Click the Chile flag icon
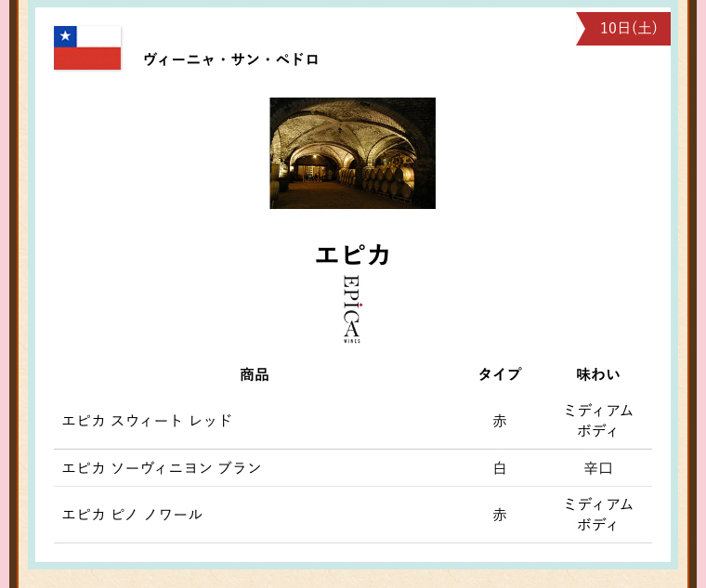The width and height of the screenshot is (706, 588). 87,48
